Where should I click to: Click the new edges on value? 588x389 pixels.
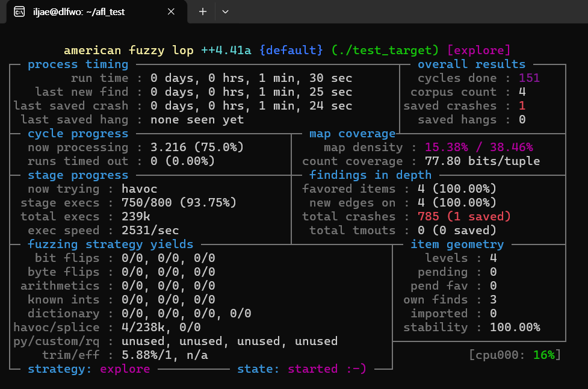(x=457, y=202)
